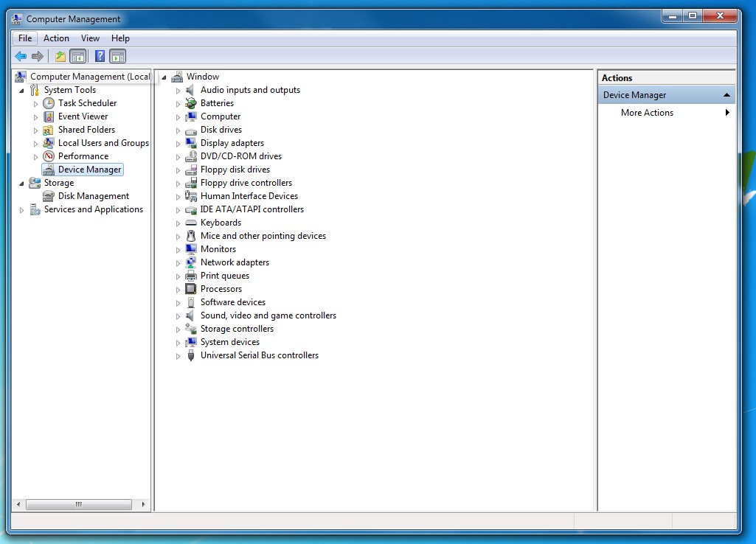The height and width of the screenshot is (544, 756).
Task: Expand Services and Applications in left tree
Action: tap(21, 210)
